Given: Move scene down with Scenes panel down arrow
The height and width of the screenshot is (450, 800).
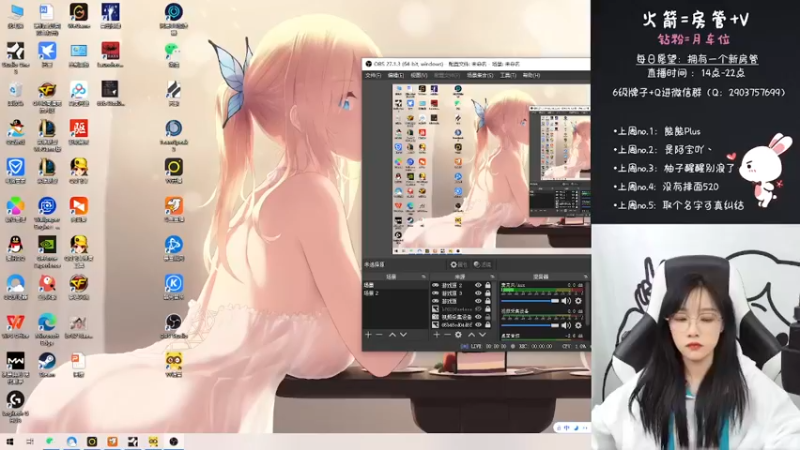Looking at the screenshot, I should 403,335.
